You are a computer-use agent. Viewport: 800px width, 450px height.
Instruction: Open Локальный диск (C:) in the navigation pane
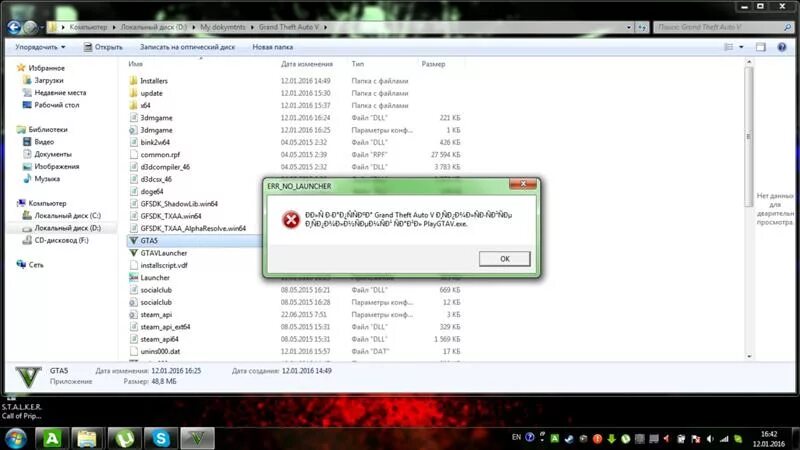[67, 215]
